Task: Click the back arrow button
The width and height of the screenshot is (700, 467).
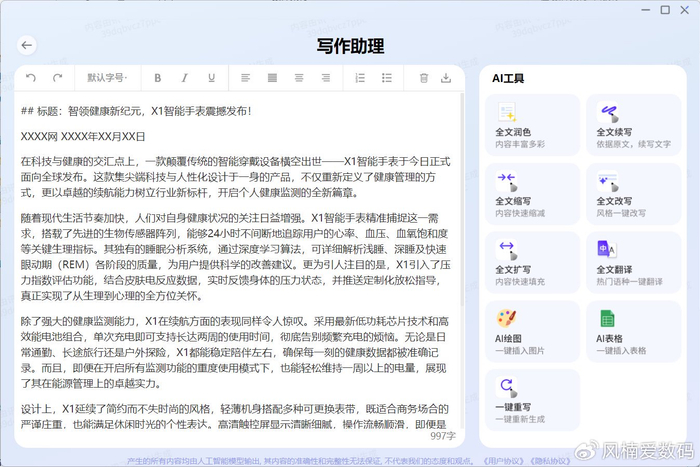Action: (x=26, y=45)
